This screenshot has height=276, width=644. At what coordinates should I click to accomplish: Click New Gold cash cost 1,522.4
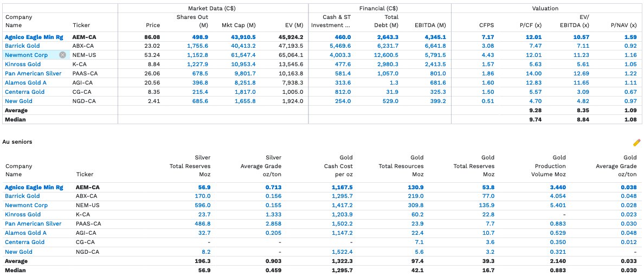coord(342,252)
